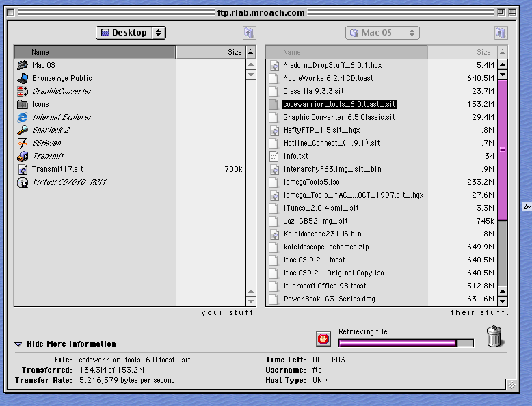Sort remote files by Size column
Viewport: 532px width, 406px height.
[462, 52]
